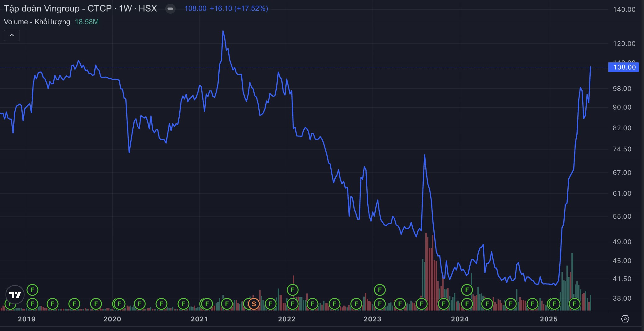
Task: Open chart settings gear on time axis
Action: tap(625, 319)
